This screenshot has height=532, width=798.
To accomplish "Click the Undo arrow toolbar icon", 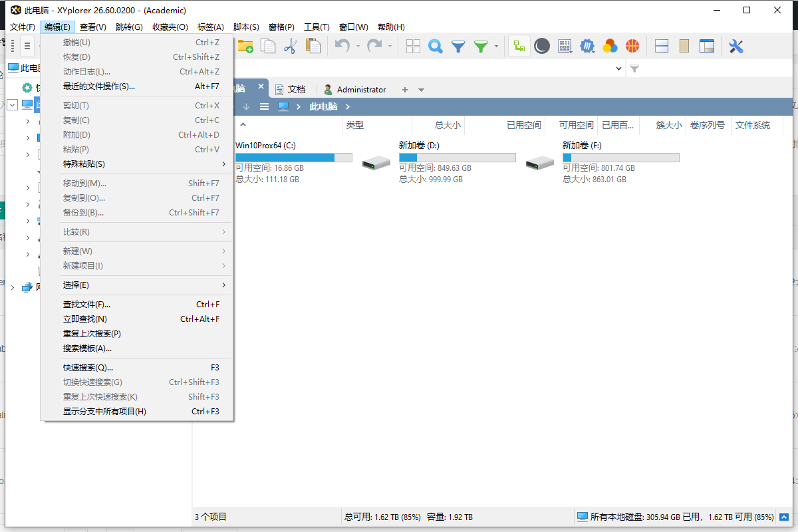I will (342, 46).
